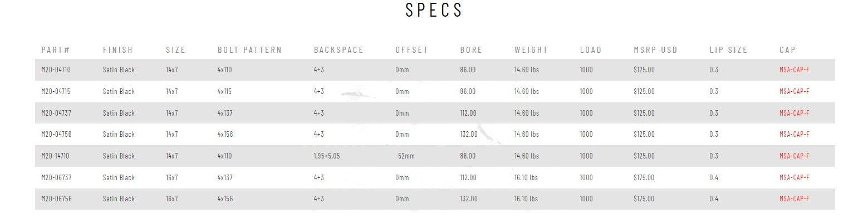Screen dimensions: 868x223
Task: Click the SPECS heading
Action: pyautogui.click(x=434, y=11)
